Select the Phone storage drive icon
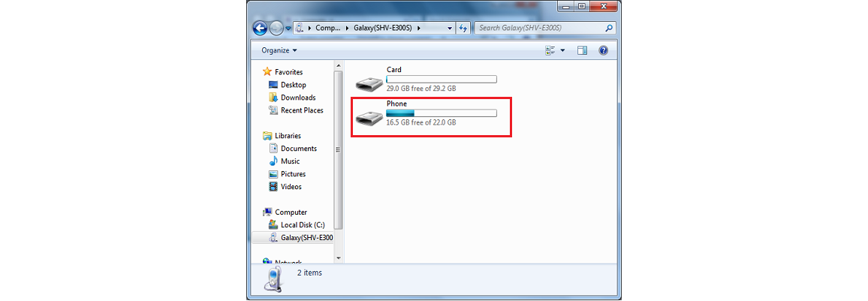The image size is (868, 301). tap(369, 117)
